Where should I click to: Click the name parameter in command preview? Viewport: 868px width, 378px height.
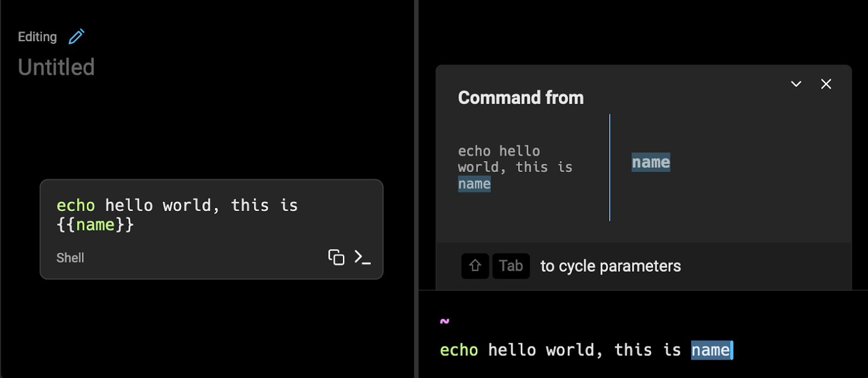(x=474, y=184)
